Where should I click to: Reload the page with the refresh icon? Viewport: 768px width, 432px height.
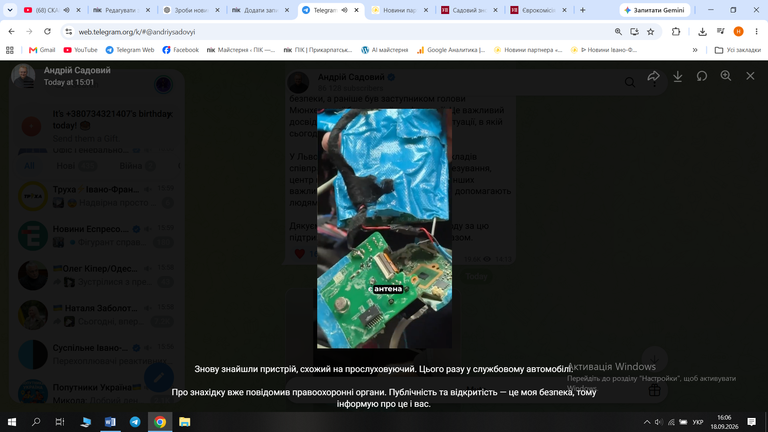(48, 31)
